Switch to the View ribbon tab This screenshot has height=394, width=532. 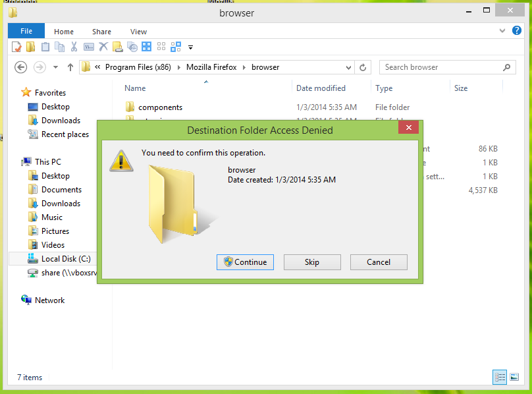pyautogui.click(x=138, y=31)
